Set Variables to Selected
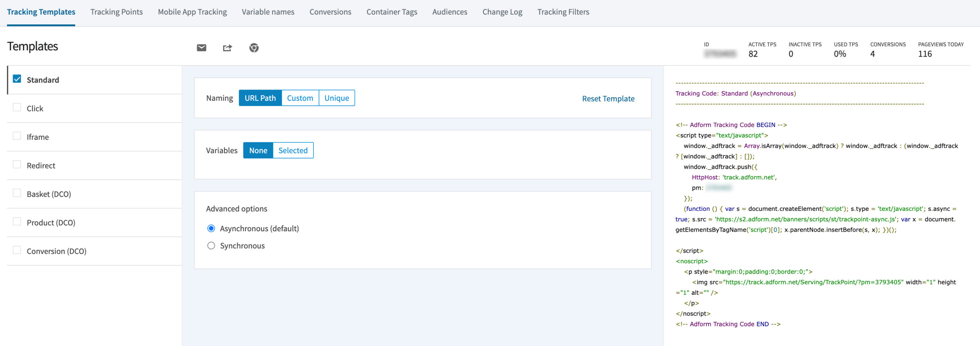The height and width of the screenshot is (346, 980). coord(293,150)
